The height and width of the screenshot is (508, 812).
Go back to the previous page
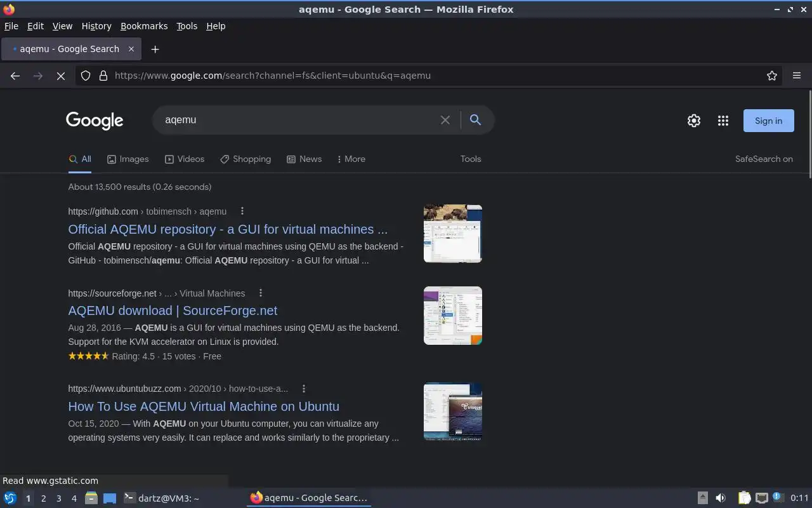(x=15, y=76)
